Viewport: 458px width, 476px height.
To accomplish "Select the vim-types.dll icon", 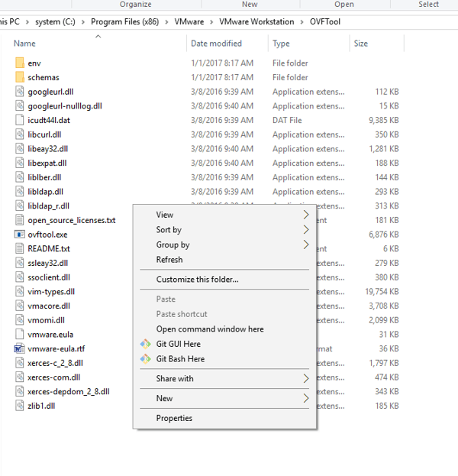I will pyautogui.click(x=19, y=291).
